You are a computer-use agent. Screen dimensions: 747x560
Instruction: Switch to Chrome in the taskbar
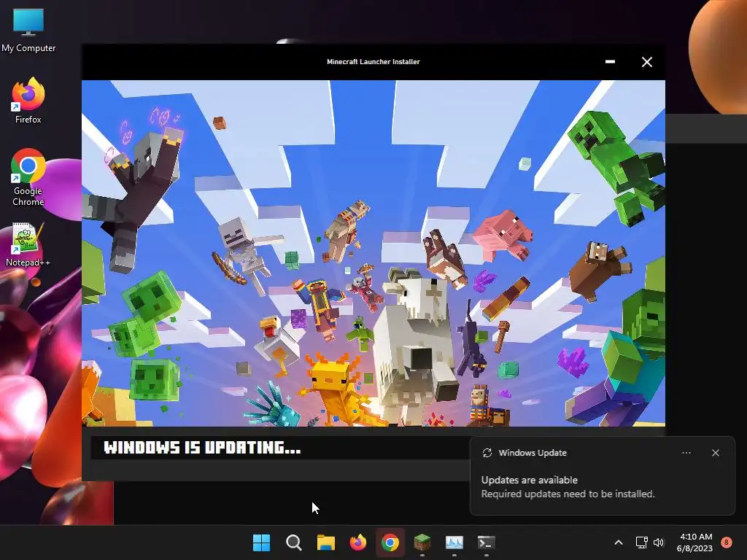[x=390, y=542]
